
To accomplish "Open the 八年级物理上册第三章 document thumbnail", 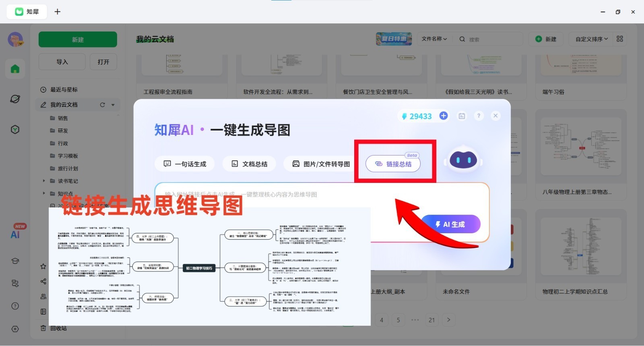I will (x=581, y=147).
